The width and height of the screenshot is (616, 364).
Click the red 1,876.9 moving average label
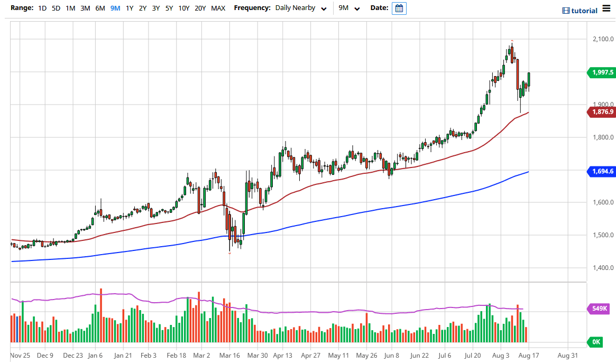[601, 112]
